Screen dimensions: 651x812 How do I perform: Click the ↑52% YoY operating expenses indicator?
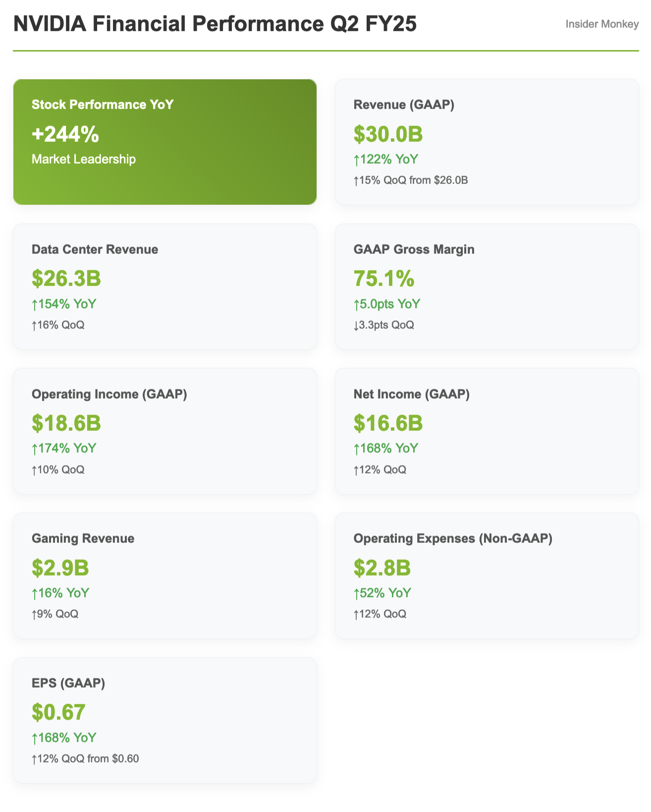382,593
